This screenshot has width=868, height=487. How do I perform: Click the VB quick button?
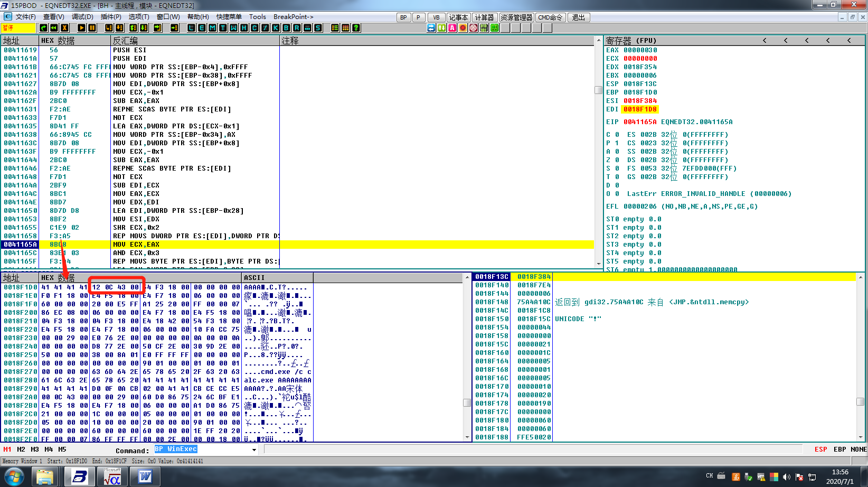(436, 17)
